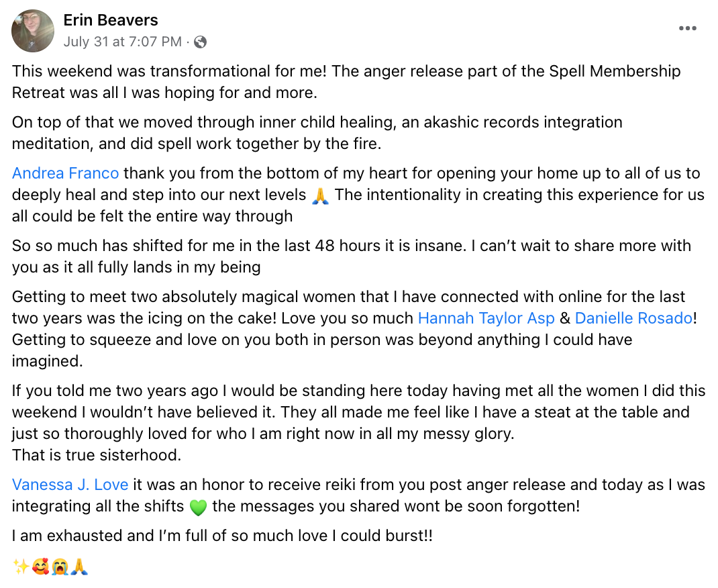The width and height of the screenshot is (718, 588).
Task: Click the 'That is true sisterhood.' line
Action: pos(97,455)
